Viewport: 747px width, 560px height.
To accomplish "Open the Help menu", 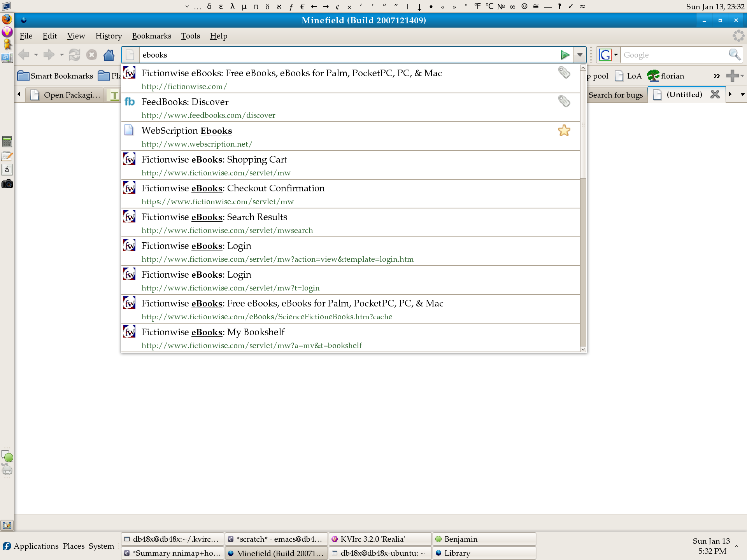I will (219, 36).
